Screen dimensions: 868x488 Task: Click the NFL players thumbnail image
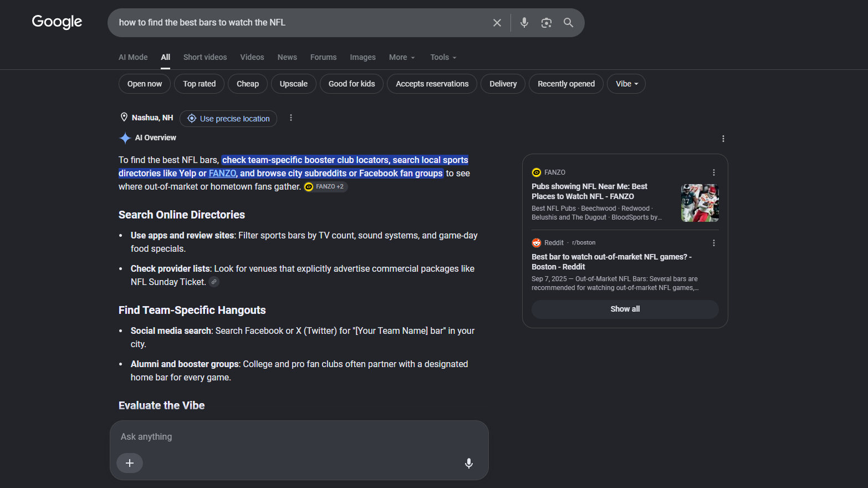pyautogui.click(x=700, y=203)
